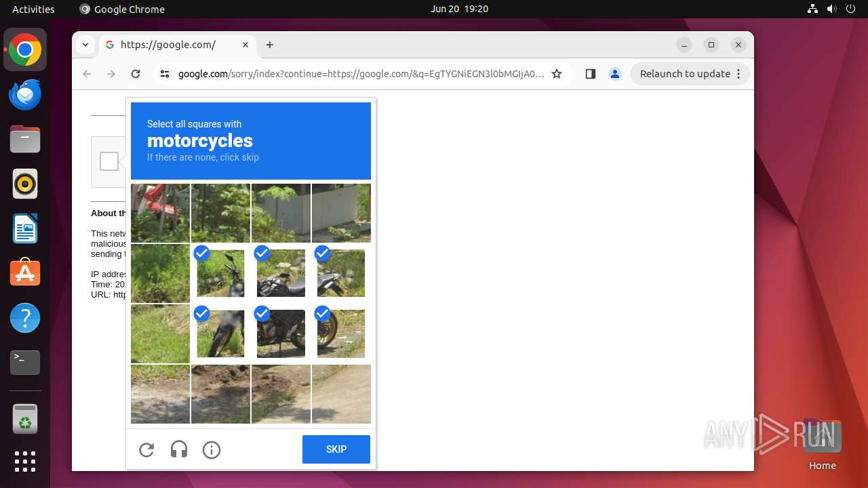Select the bottom-right pavement tile
This screenshot has width=868, height=488.
click(x=341, y=394)
